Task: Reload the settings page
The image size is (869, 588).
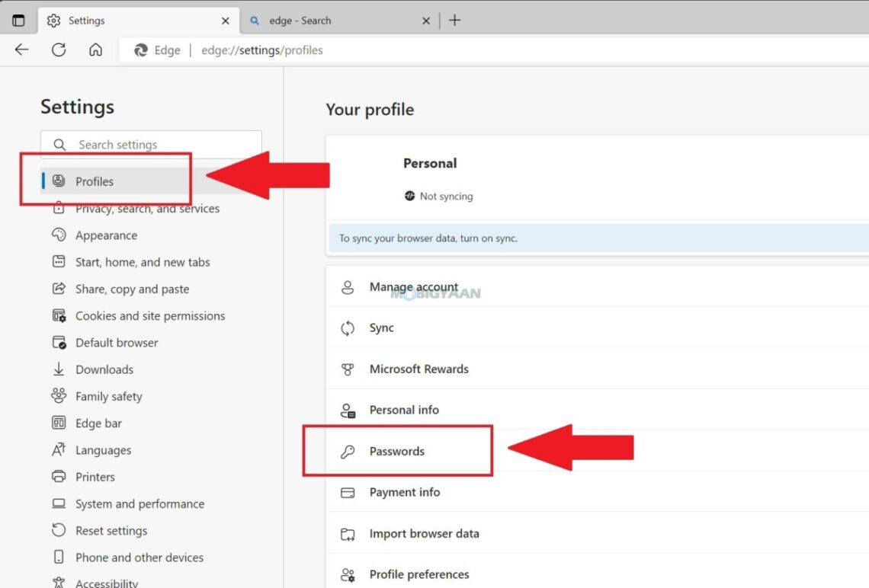Action: [x=56, y=50]
